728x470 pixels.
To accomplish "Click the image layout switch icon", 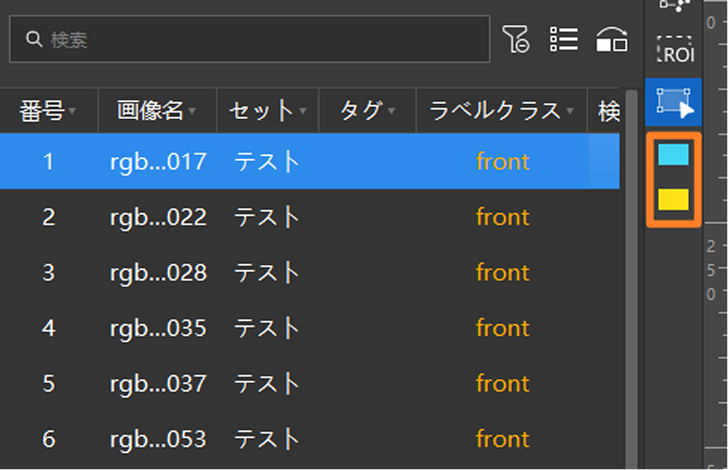I will pos(612,39).
